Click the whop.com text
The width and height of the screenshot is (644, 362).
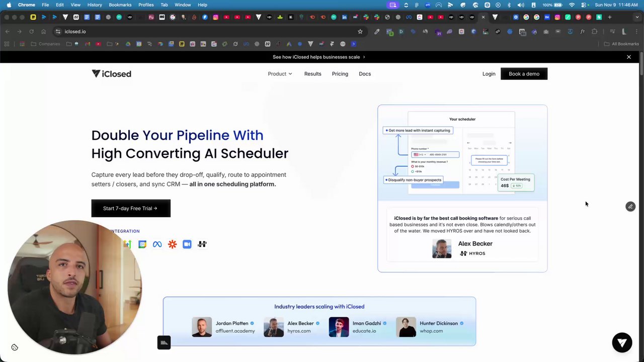click(x=431, y=331)
